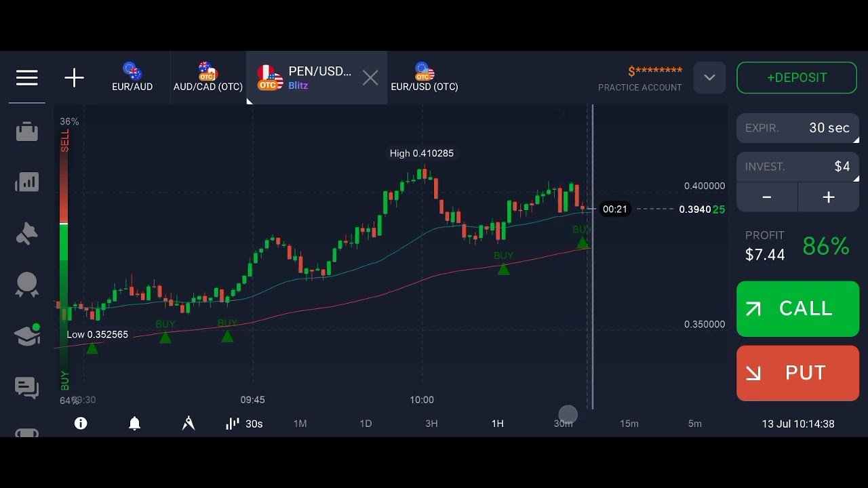This screenshot has width=868, height=488.
Task: Click the +DEPOSIT button
Action: coord(797,77)
